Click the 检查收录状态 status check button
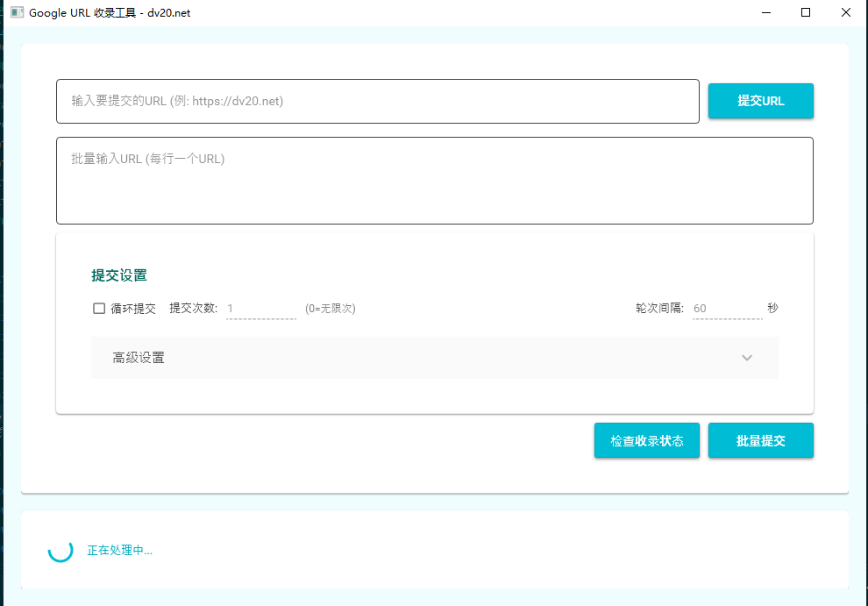Screen dimensions: 868x606 tap(646, 440)
